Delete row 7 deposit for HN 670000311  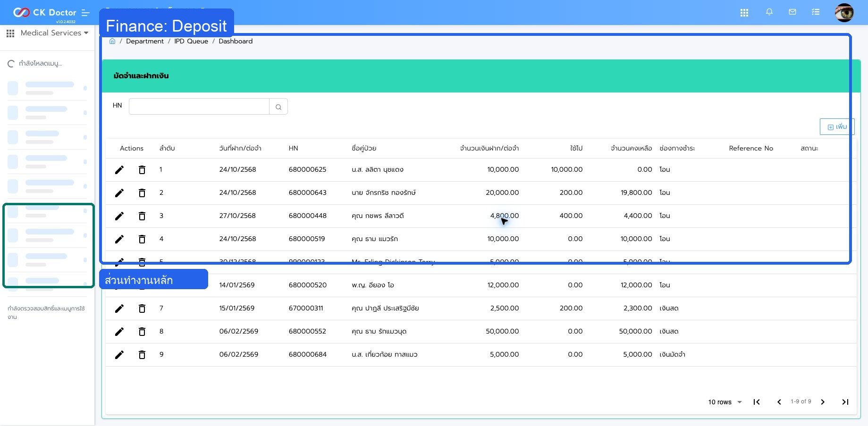pyautogui.click(x=142, y=309)
